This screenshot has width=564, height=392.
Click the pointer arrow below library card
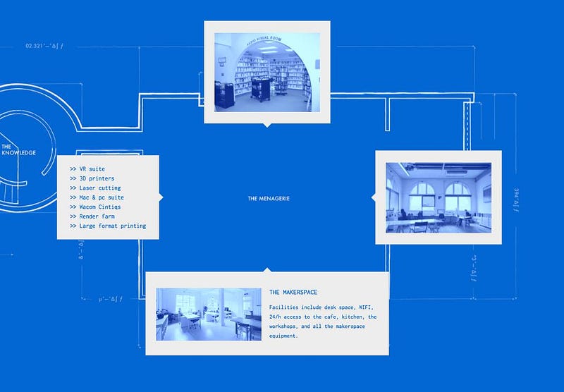pyautogui.click(x=267, y=125)
